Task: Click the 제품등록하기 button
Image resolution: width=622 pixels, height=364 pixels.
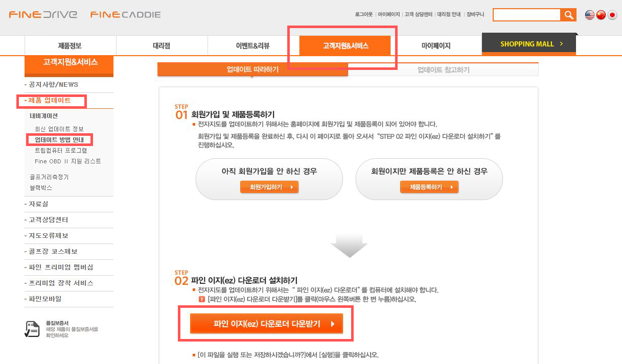Action: [429, 187]
